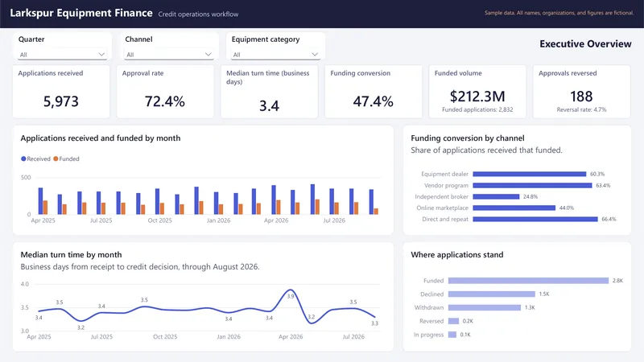Click the Equipment category chevron arrow
The image size is (644, 362).
(315, 54)
